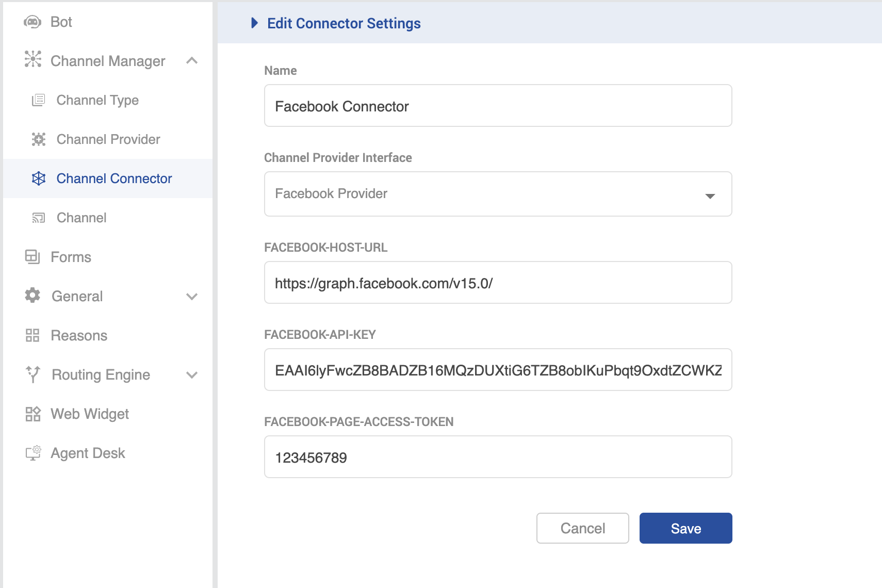Viewport: 882px width, 588px height.
Task: Click the Reasons grid icon
Action: pos(32,335)
